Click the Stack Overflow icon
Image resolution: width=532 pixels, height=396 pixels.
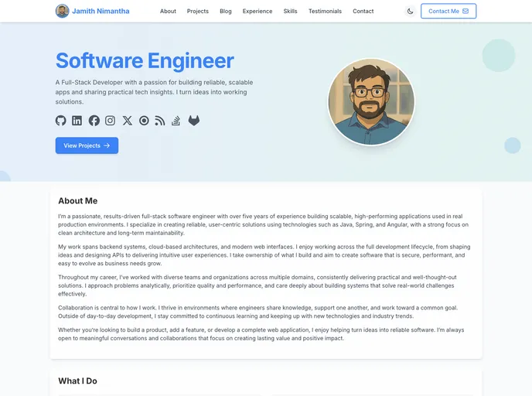[176, 121]
